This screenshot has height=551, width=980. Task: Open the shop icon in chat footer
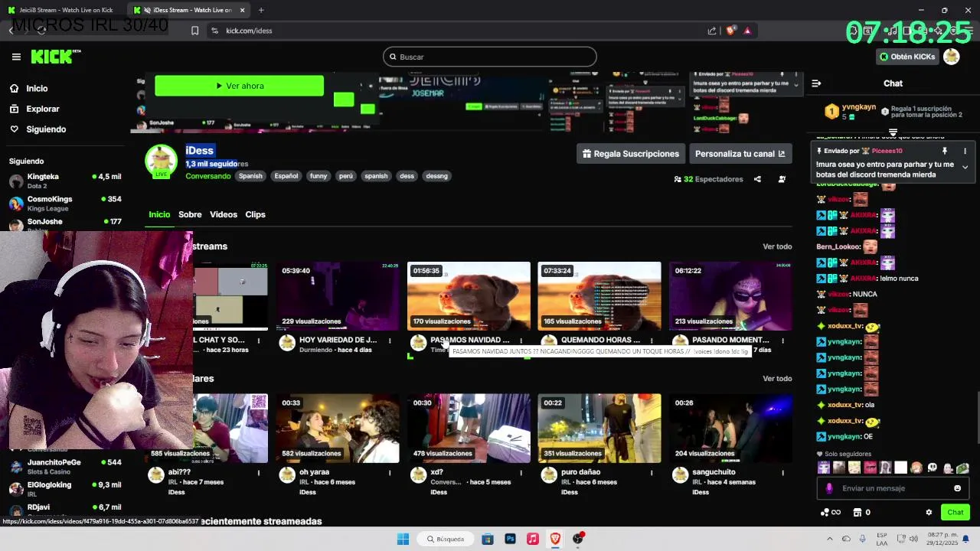[857, 513]
